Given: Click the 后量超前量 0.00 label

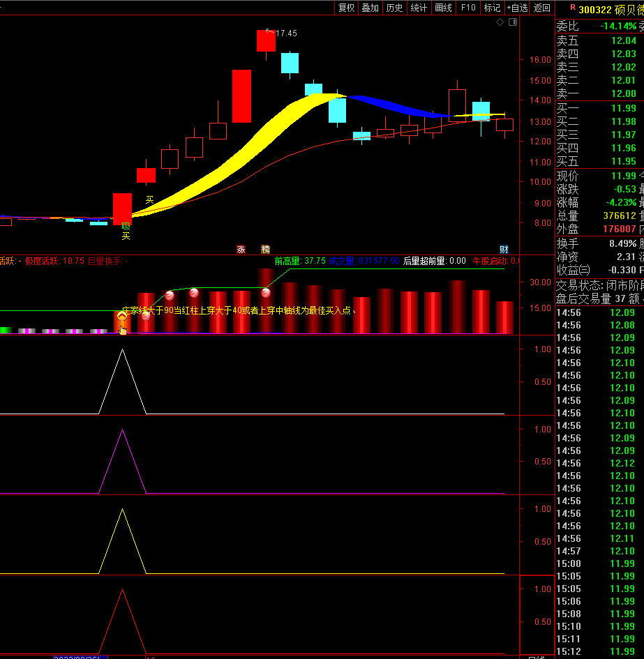Looking at the screenshot, I should [435, 261].
